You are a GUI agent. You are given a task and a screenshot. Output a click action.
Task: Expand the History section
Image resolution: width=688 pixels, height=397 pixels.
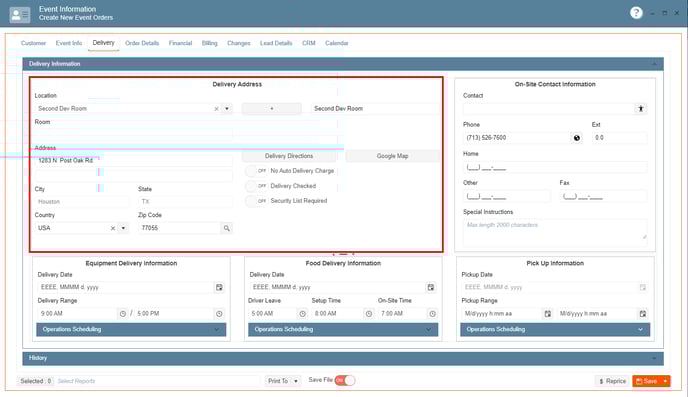click(654, 358)
